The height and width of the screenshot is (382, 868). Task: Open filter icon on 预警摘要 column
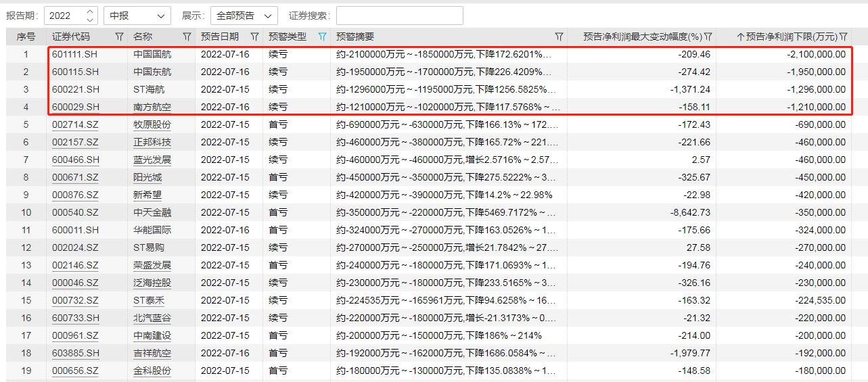pyautogui.click(x=559, y=37)
